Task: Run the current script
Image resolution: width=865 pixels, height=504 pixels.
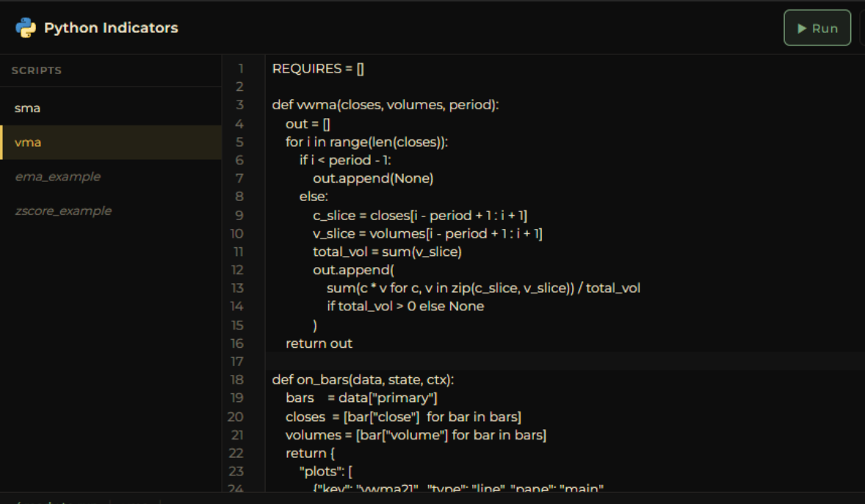Action: point(817,28)
